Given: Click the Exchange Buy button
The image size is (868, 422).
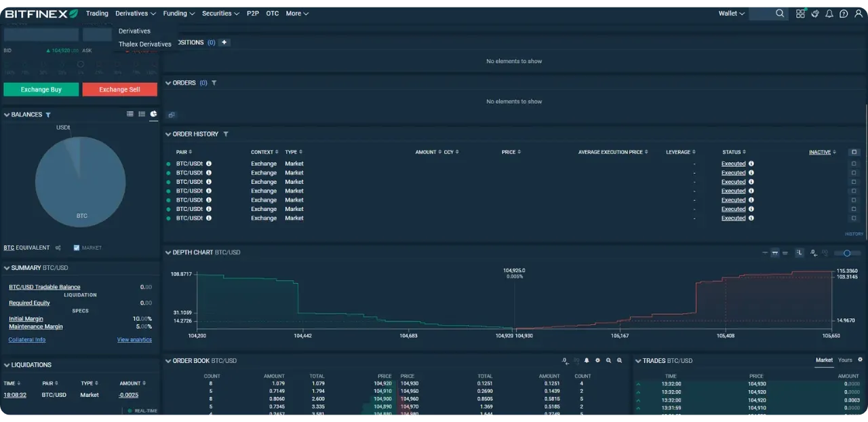Looking at the screenshot, I should tap(40, 89).
